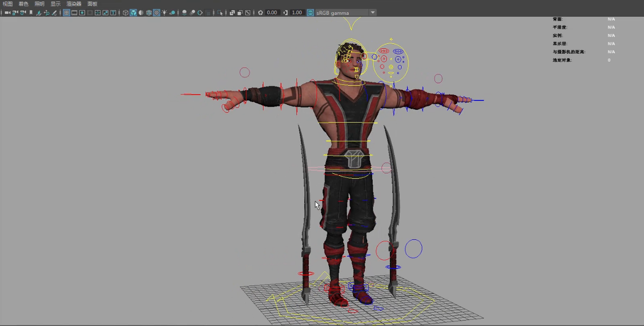This screenshot has width=644, height=326.
Task: Click the Use Default Material icon
Action: [141, 12]
